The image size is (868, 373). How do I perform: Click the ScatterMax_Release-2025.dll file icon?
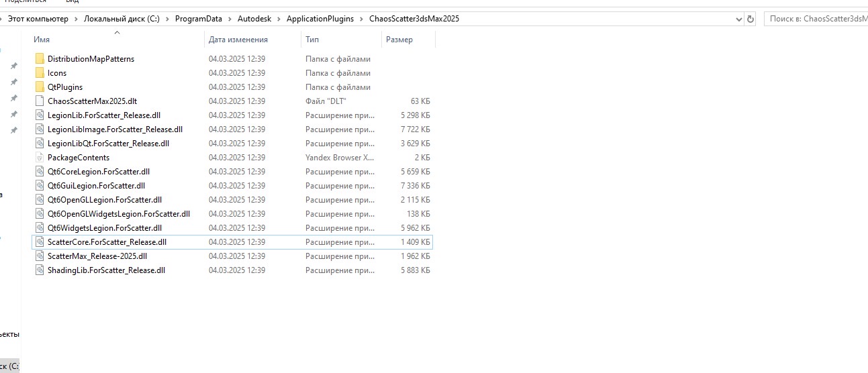pyautogui.click(x=40, y=256)
